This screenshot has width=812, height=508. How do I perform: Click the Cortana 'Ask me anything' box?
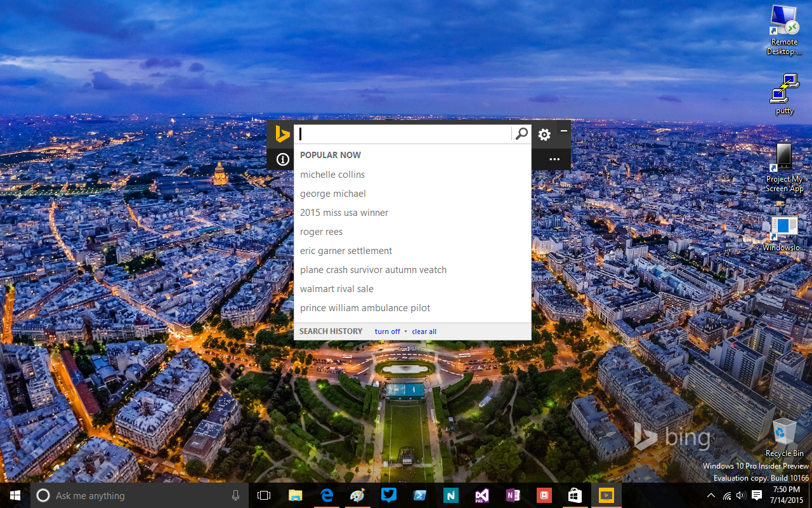140,495
